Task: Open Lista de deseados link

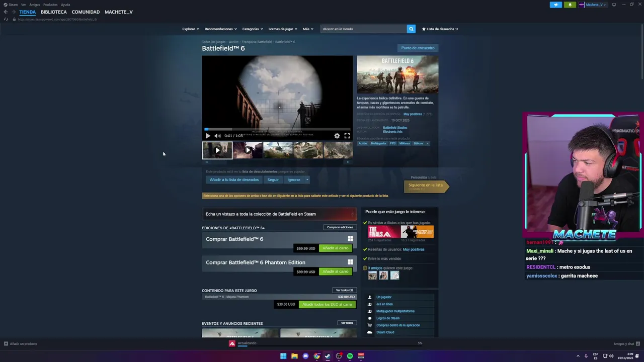Action: pos(440,29)
